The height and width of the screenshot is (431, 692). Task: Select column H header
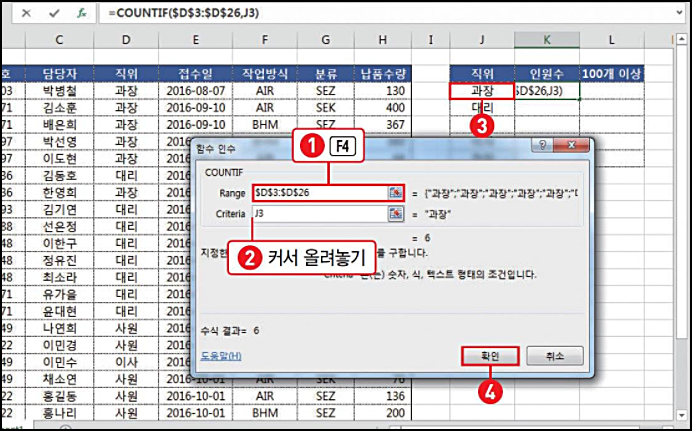pyautogui.click(x=383, y=40)
